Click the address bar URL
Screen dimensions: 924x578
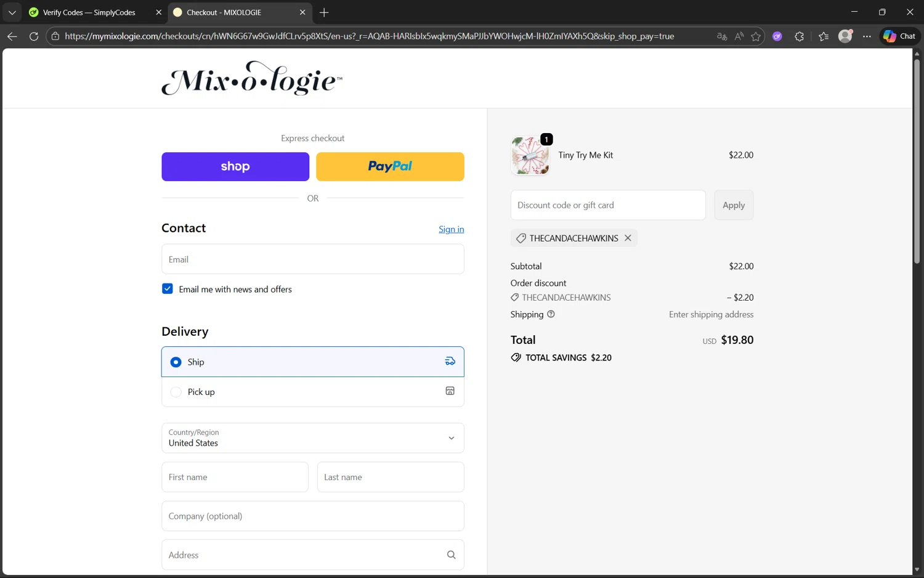click(x=370, y=36)
